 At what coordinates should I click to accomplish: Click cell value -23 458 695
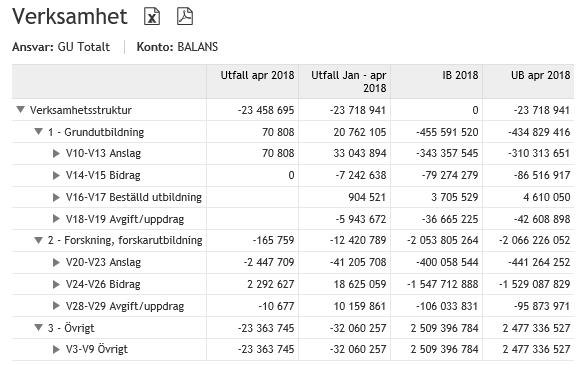click(266, 110)
